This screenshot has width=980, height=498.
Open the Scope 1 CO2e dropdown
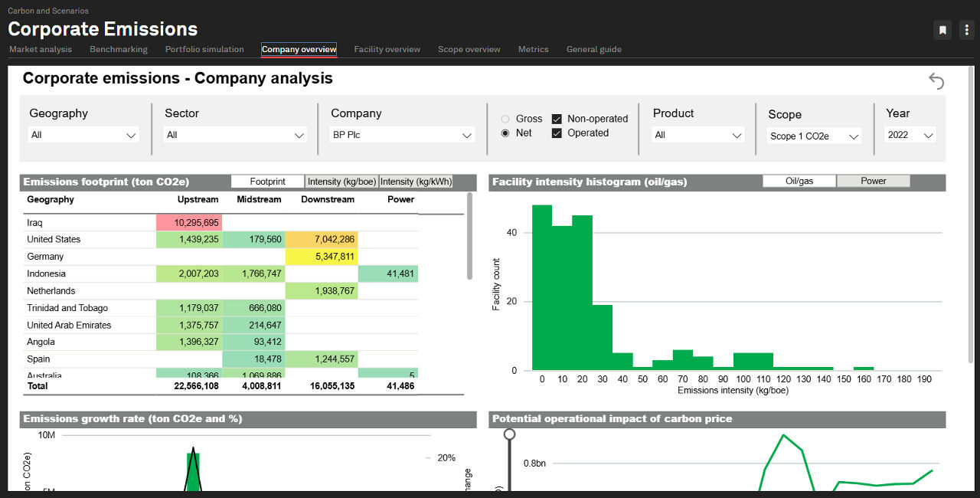point(815,136)
